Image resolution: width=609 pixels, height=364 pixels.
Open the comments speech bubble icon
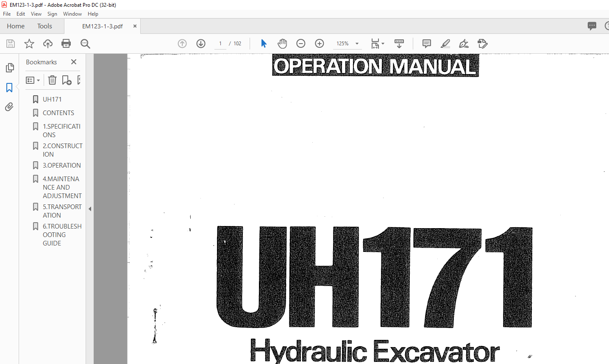(592, 26)
